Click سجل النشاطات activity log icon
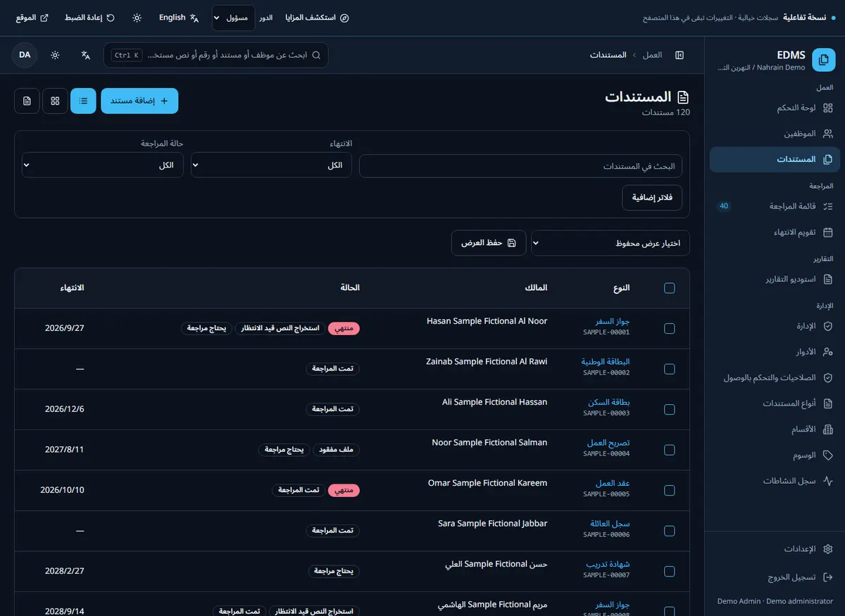Image resolution: width=845 pixels, height=616 pixels. point(828,481)
